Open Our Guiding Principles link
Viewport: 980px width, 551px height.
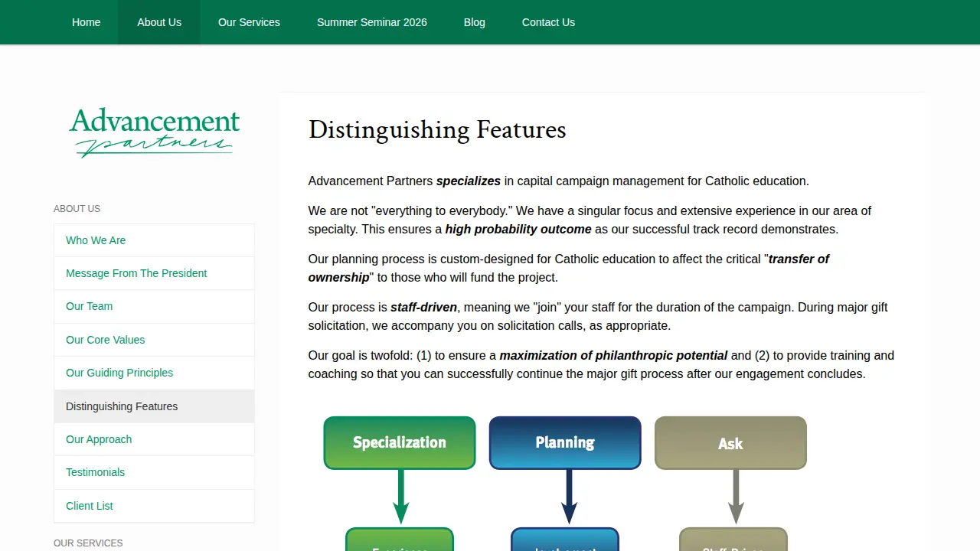coord(154,373)
